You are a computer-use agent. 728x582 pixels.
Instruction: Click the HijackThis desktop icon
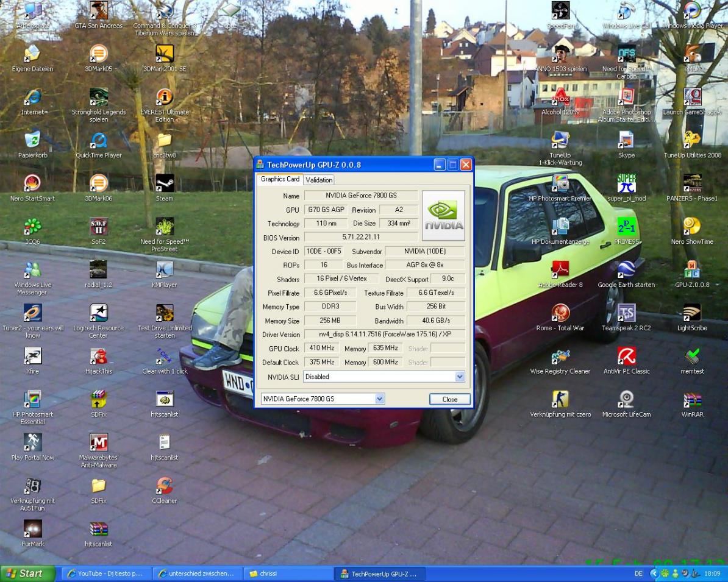tap(98, 356)
